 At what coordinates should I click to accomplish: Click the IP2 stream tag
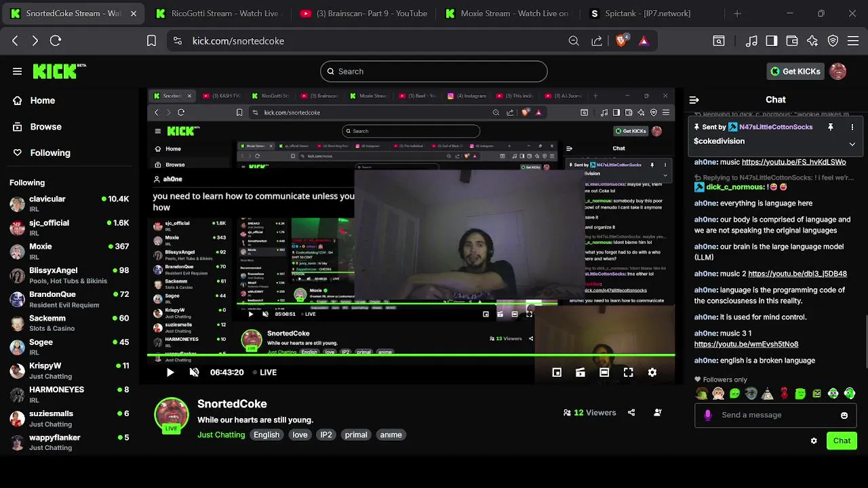click(x=326, y=434)
